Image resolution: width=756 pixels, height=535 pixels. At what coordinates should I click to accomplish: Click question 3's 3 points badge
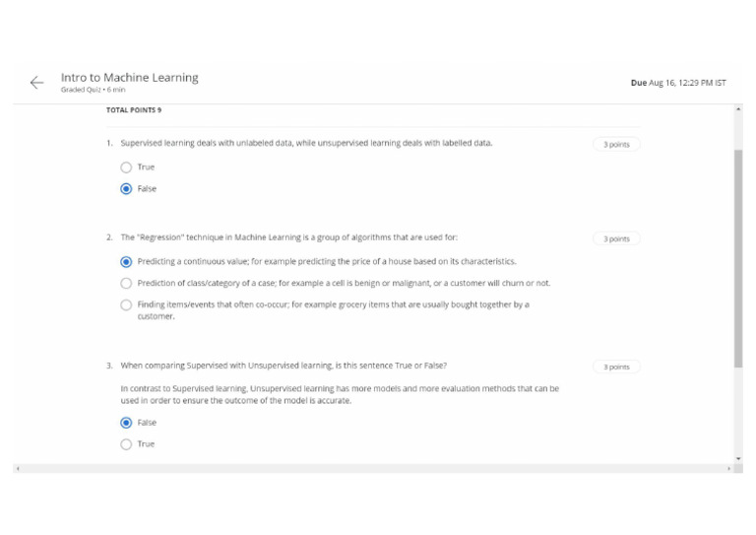pos(616,368)
